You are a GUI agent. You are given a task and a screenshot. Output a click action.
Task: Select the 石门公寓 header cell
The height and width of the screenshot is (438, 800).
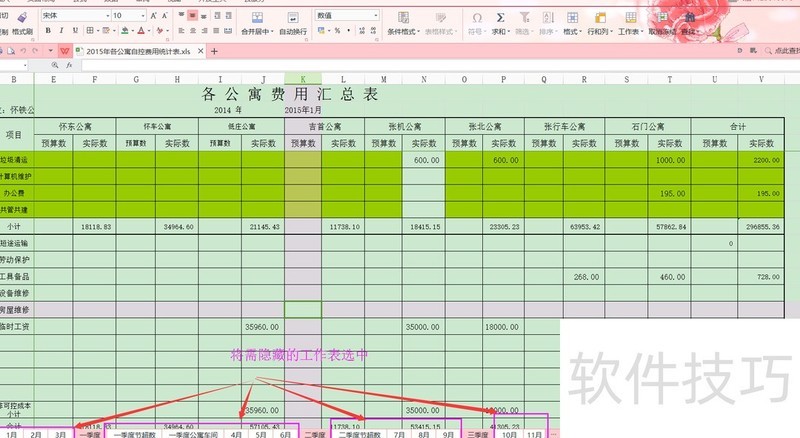click(x=648, y=126)
